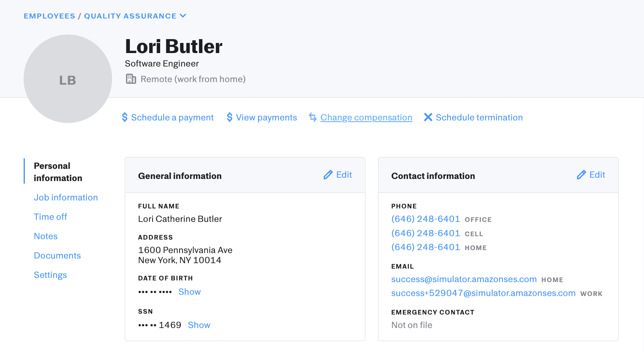Screen dimensions: 644x352
Task: Switch to the Time off section
Action: tap(51, 217)
